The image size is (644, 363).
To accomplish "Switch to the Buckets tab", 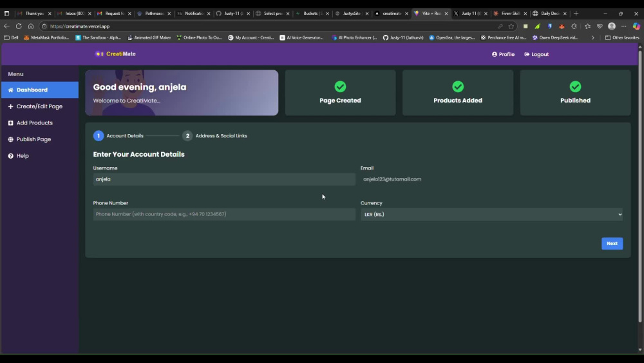I will point(312,14).
